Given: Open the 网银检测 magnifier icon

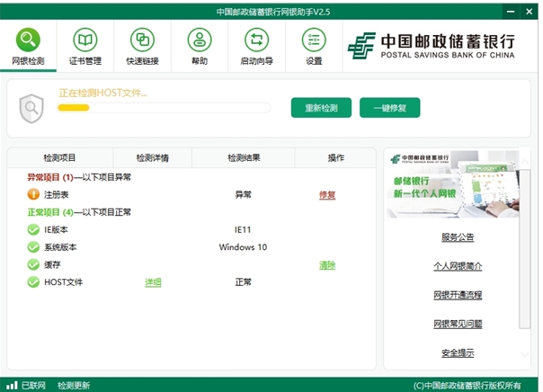Looking at the screenshot, I should pos(28,40).
